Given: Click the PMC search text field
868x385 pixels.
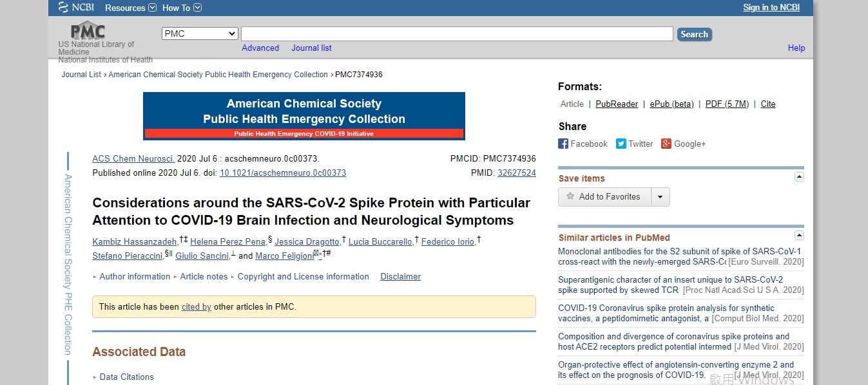Looking at the screenshot, I should click(x=457, y=33).
